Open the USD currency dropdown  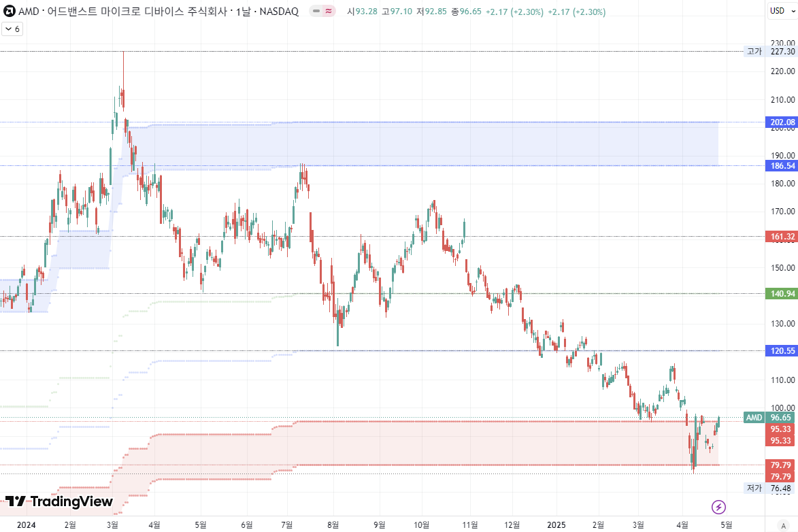coord(782,11)
